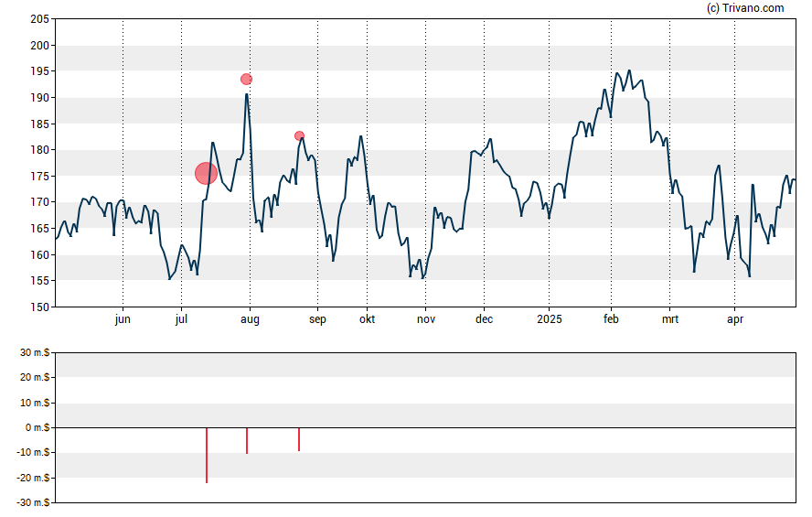Click the small red bubble before September

point(299,136)
